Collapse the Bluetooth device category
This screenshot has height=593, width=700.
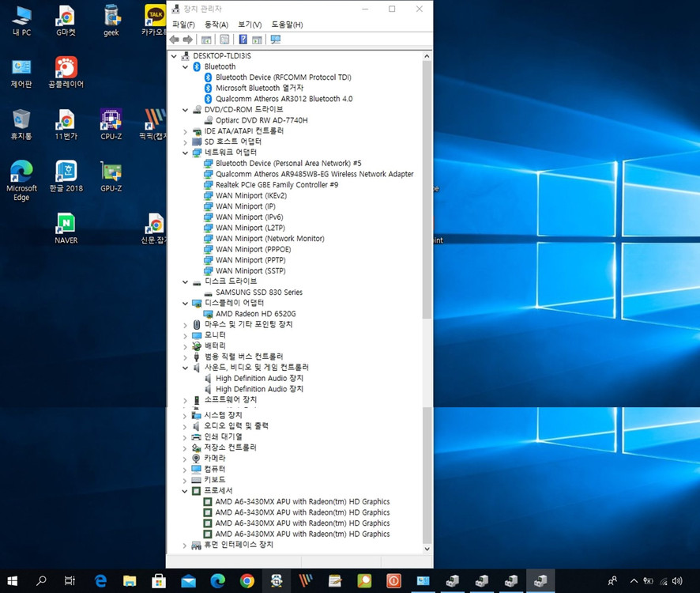185,66
